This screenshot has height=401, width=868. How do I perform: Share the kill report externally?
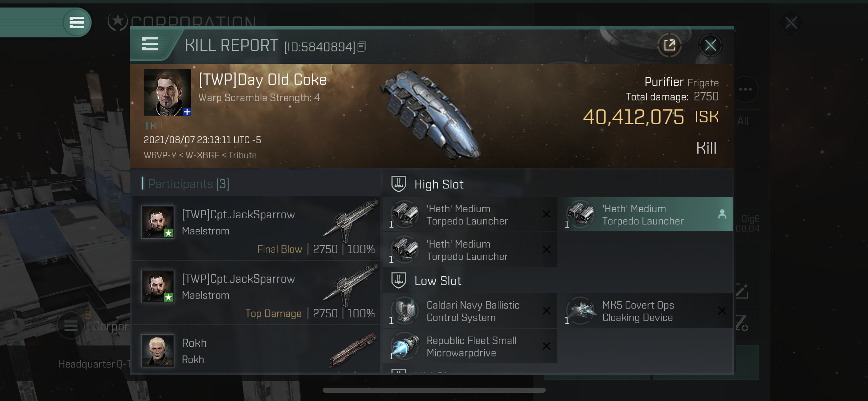(669, 45)
